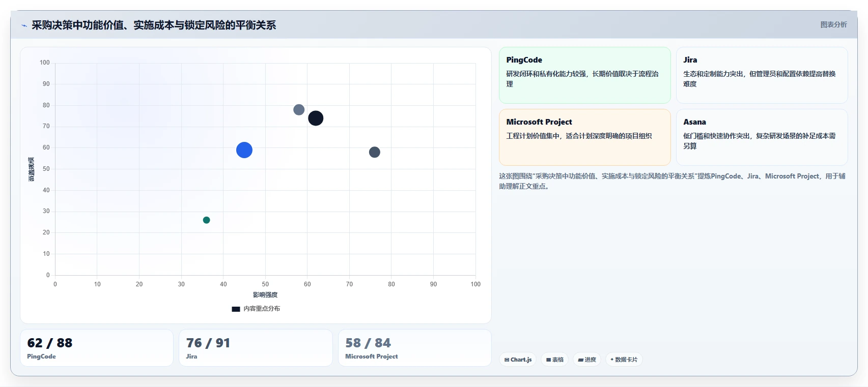
Task: Open the Microsoft Project description card
Action: 585,137
